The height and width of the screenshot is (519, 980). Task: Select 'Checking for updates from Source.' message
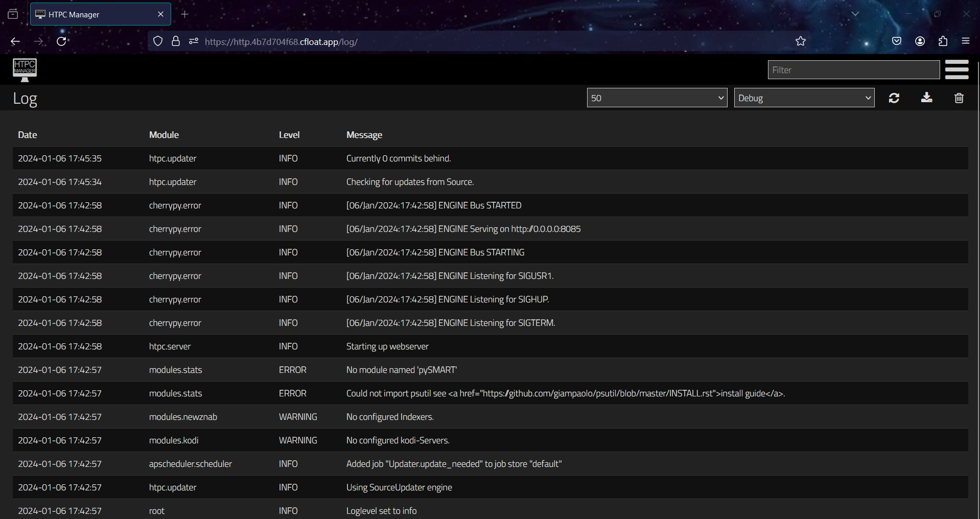(410, 182)
